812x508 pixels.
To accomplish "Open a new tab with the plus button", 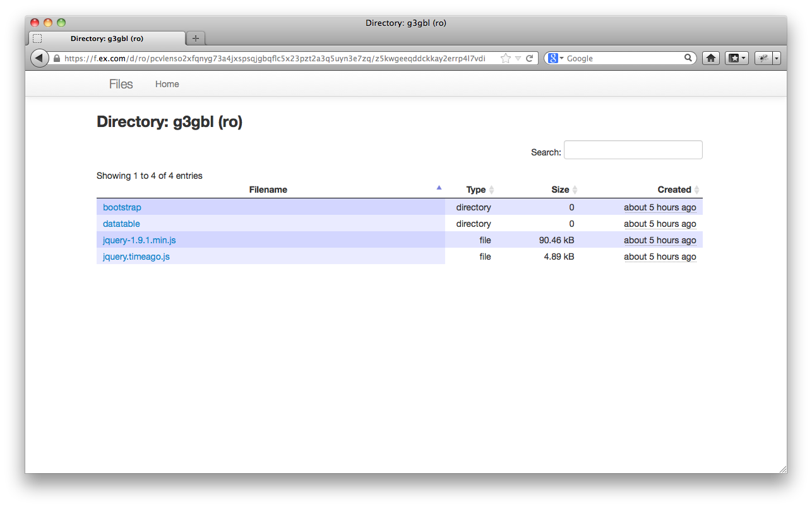I will [196, 39].
